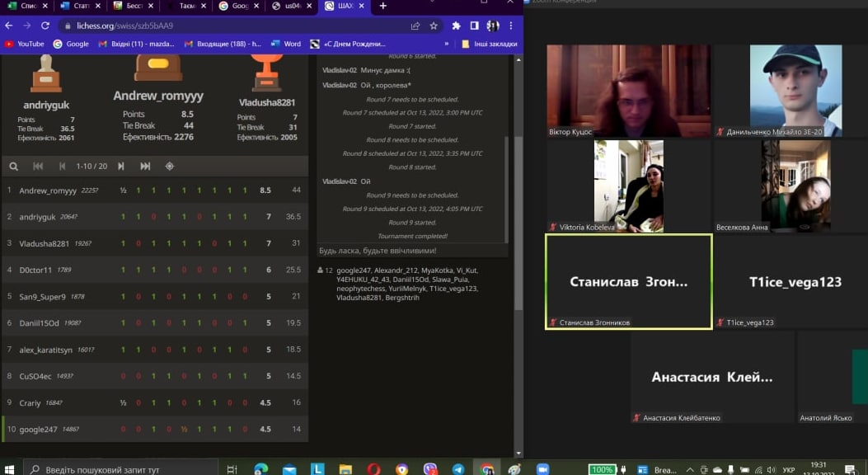Image resolution: width=868 pixels, height=475 pixels.
Task: Close the 'ШАХ' lichess tab
Action: (362, 6)
